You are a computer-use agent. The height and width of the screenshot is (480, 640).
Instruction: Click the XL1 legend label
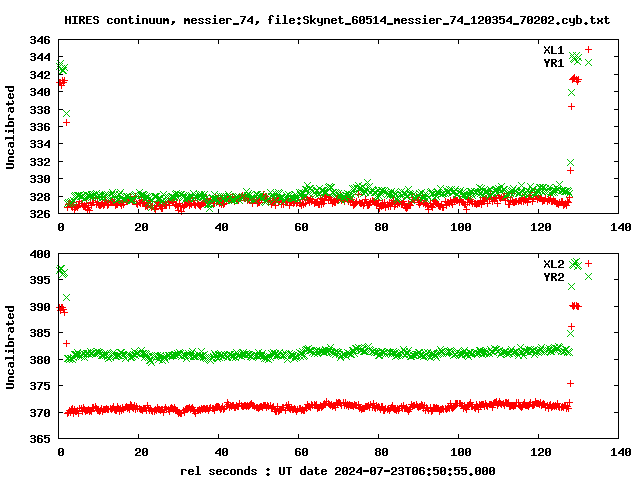click(x=553, y=50)
